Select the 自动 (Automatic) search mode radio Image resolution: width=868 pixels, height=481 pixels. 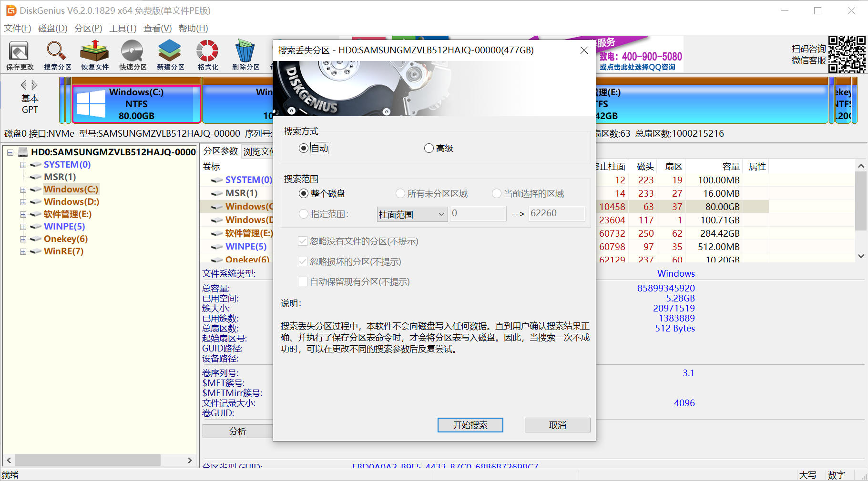point(303,148)
